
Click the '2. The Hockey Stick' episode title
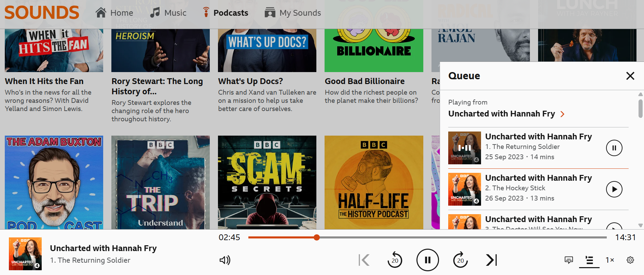(x=515, y=188)
